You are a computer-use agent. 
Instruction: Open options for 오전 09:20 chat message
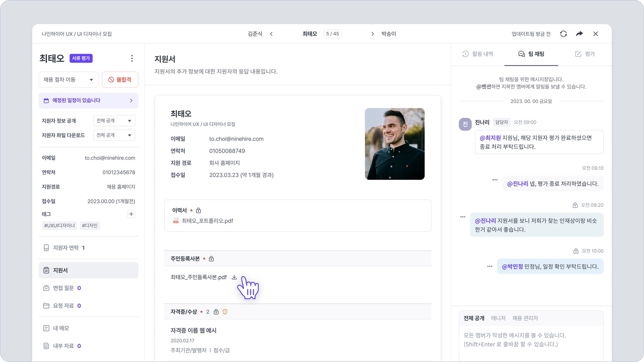tap(463, 217)
